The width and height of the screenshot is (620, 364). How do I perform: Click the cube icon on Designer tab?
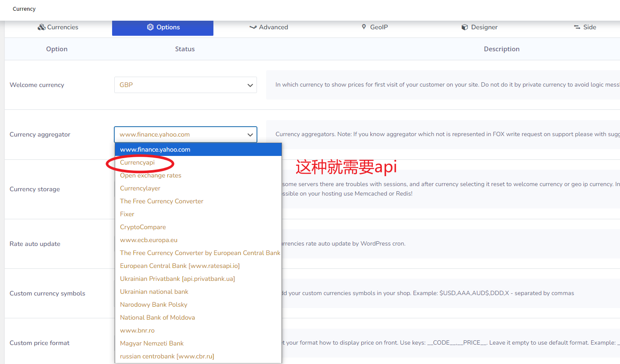click(464, 27)
